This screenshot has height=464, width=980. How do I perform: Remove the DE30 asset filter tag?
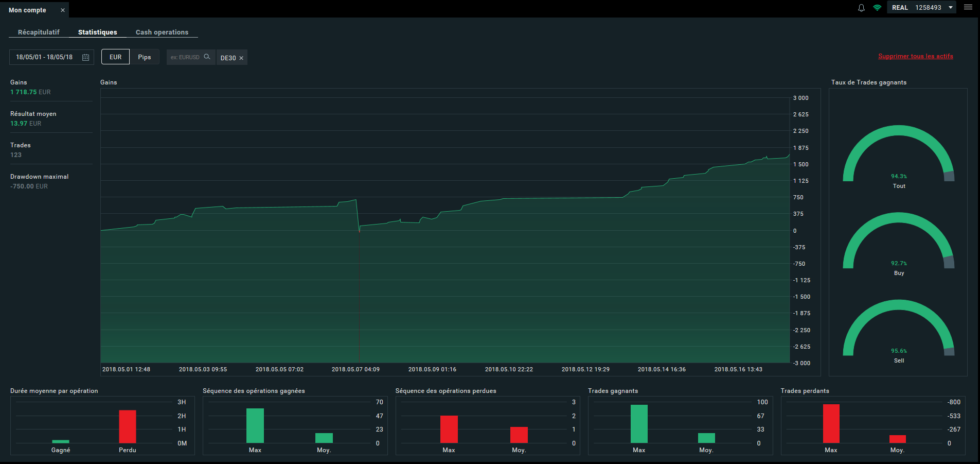(x=241, y=58)
